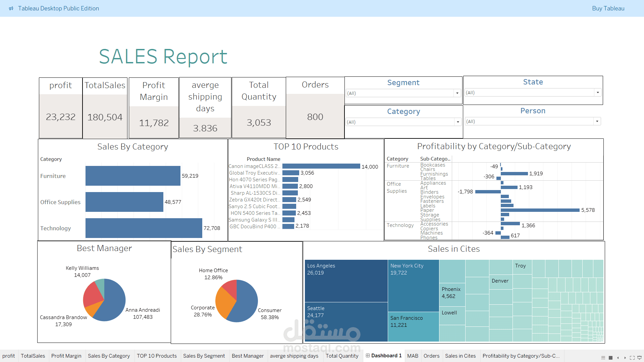This screenshot has height=362, width=644.
Task: Click the dashboard grid icon on Dashboard 1 tab
Action: coord(368,356)
